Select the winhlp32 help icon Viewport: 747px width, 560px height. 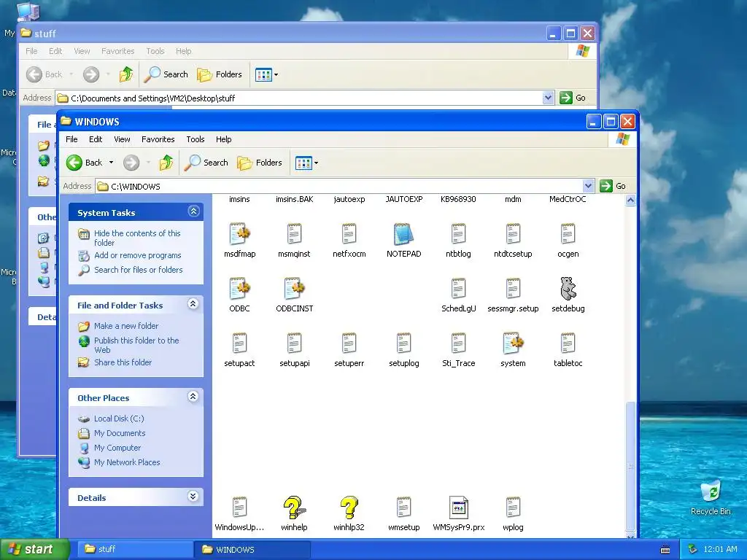point(349,507)
